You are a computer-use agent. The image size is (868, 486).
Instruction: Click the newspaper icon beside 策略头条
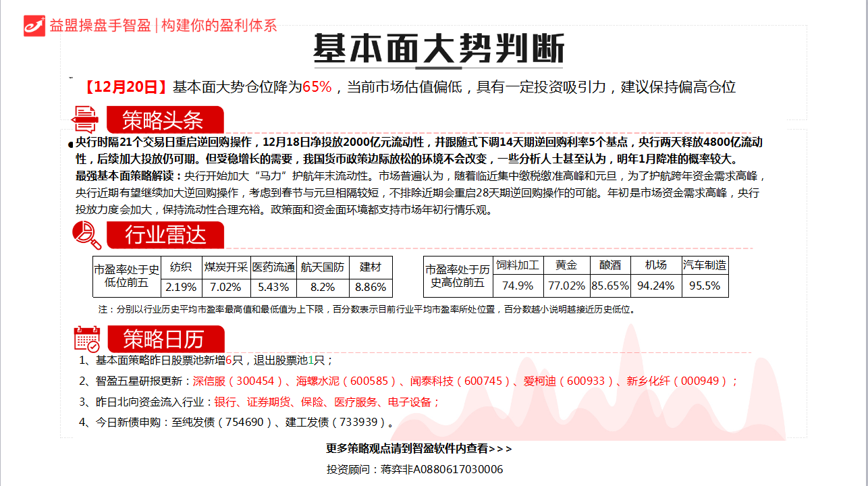tap(85, 119)
